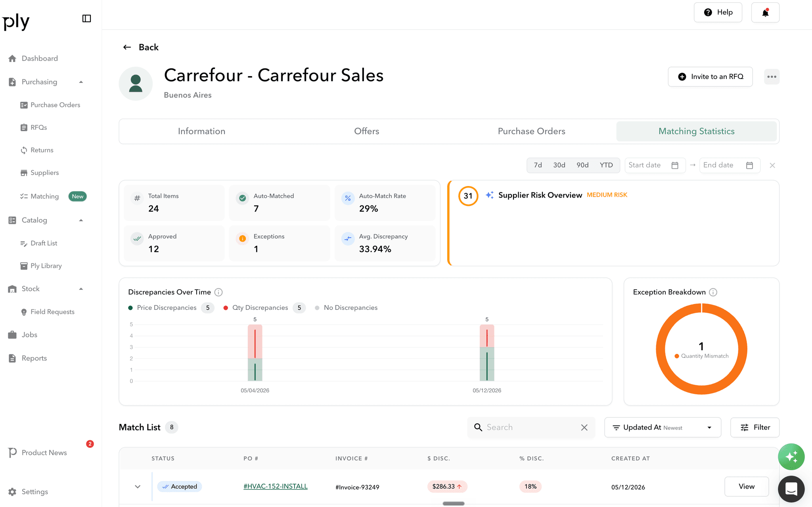
Task: Click the Accepted status badge
Action: (180, 486)
